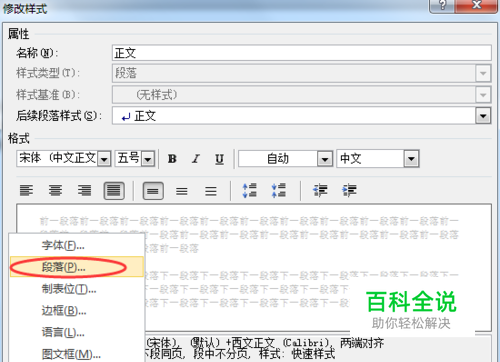
Task: Expand the disabled 样式基准 dropdown arrow
Action: 483,95
